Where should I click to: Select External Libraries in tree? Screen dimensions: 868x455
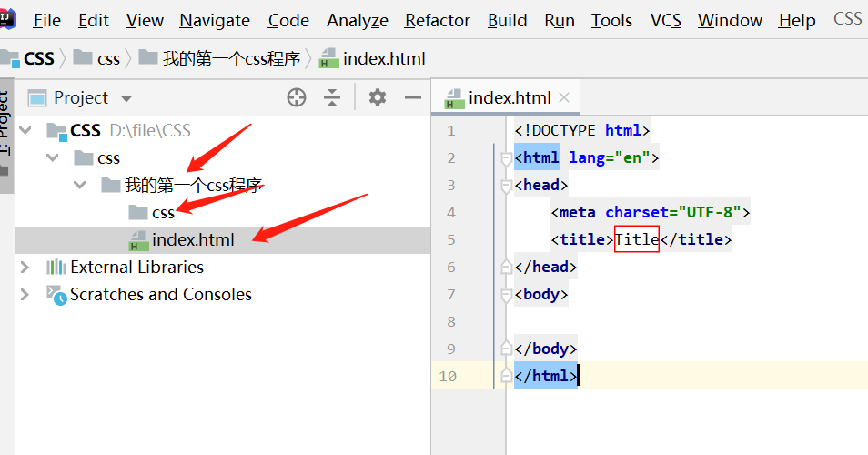[136, 268]
